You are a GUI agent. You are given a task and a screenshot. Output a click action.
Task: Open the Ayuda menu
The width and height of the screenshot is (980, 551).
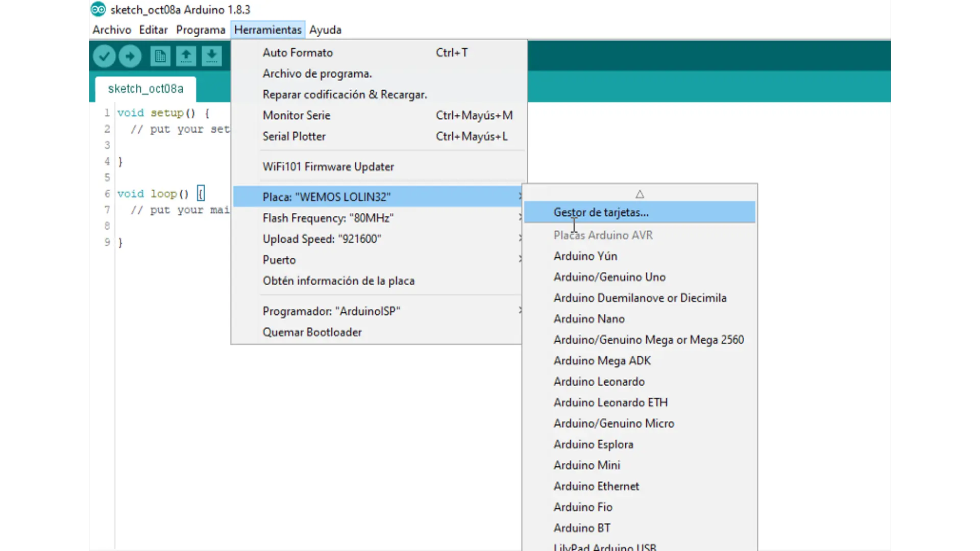coord(325,30)
